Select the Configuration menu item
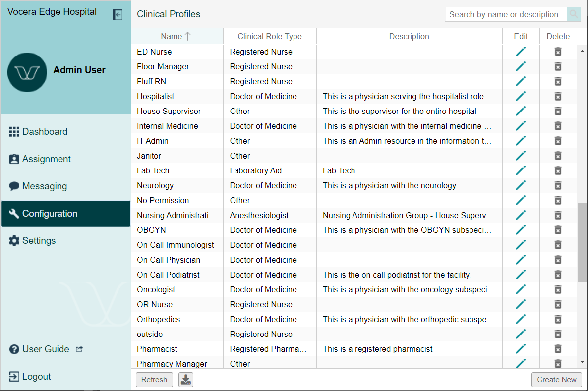 tap(50, 213)
